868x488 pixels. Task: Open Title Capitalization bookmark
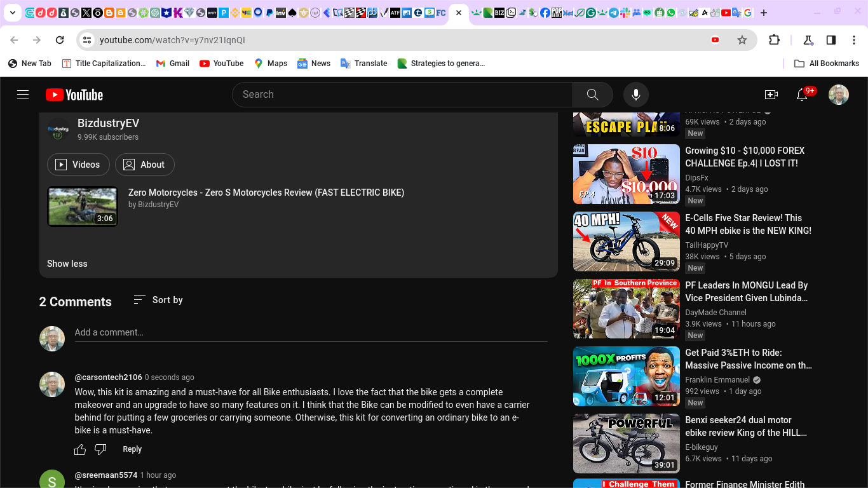(104, 64)
